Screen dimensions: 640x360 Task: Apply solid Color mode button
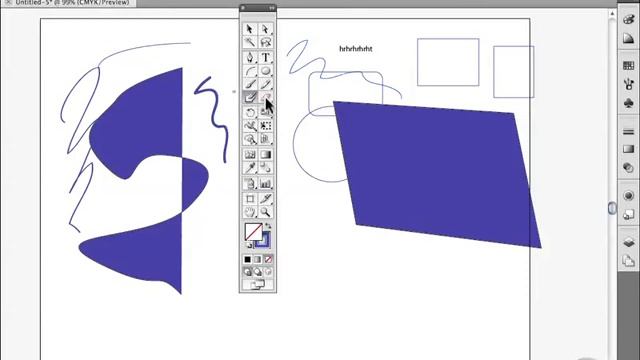point(247,259)
